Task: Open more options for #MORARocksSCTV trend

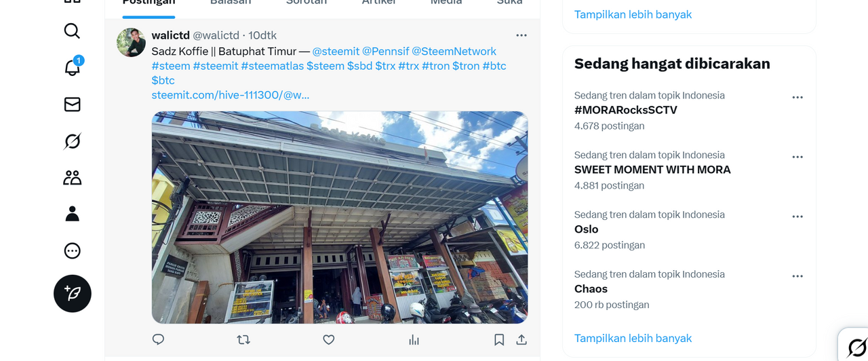Action: (797, 97)
